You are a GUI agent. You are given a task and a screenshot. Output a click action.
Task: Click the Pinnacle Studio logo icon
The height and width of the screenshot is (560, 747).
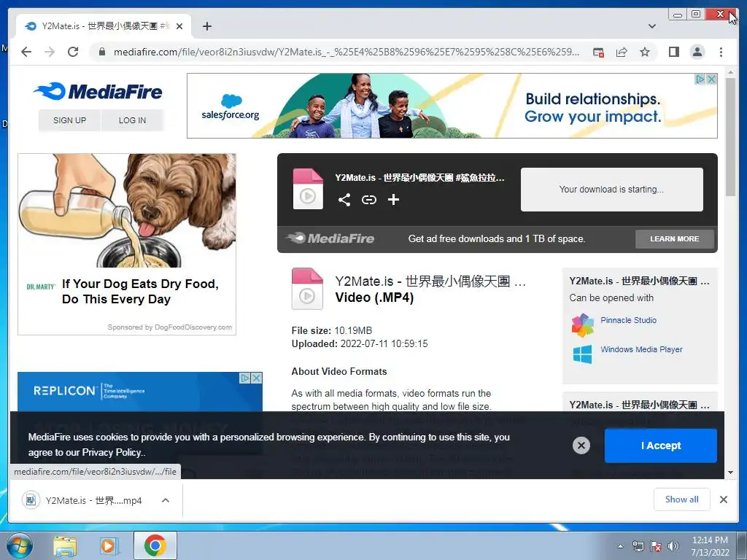[583, 325]
